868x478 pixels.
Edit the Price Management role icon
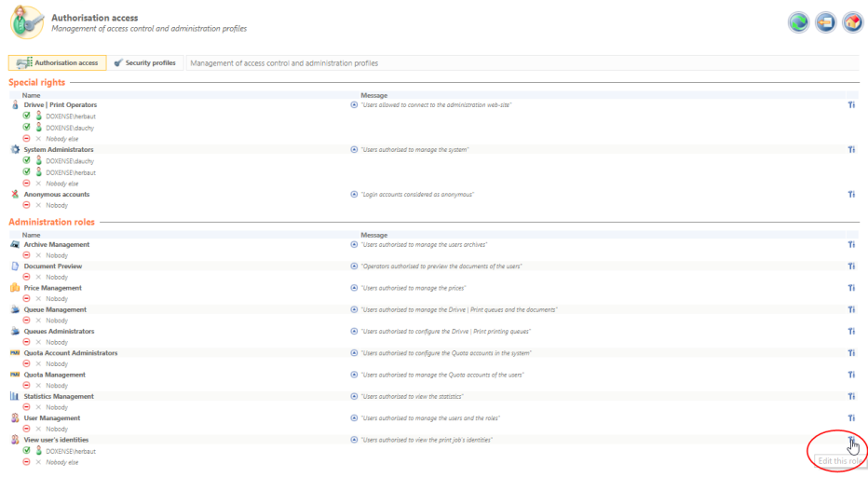point(850,288)
